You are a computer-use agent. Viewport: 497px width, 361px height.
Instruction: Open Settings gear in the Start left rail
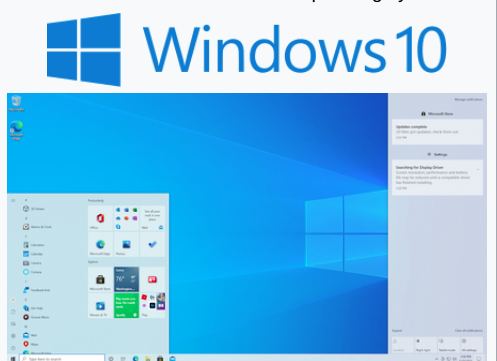(x=13, y=336)
